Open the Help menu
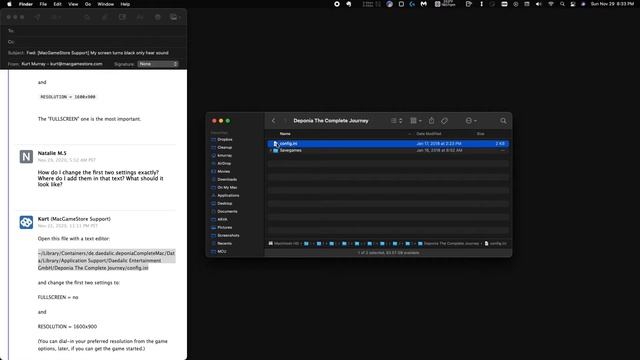This screenshot has height=360, width=640. (x=125, y=4)
